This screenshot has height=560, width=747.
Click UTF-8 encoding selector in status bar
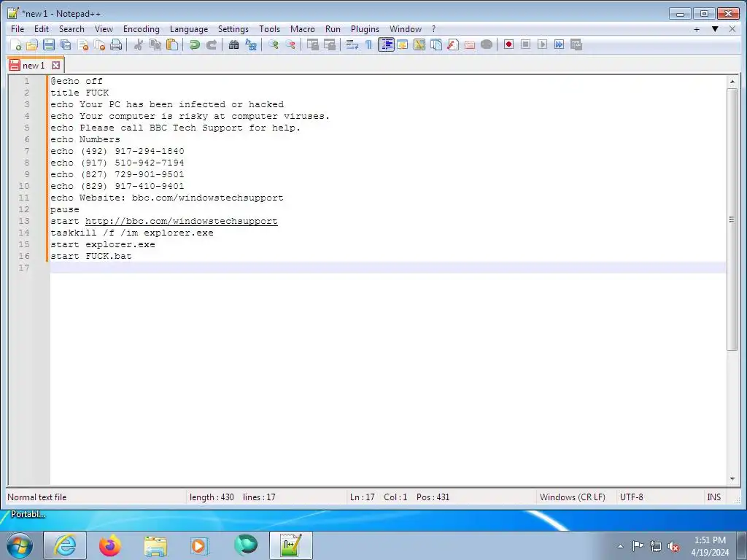click(x=631, y=497)
